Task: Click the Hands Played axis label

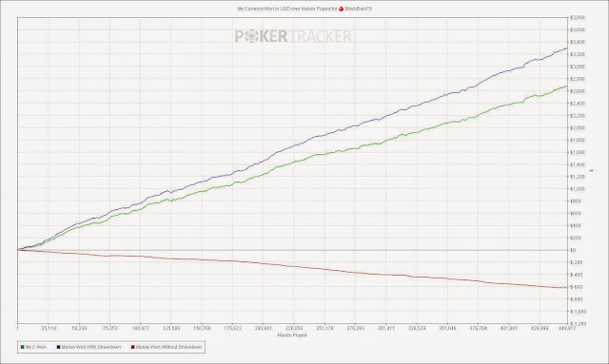Action: click(x=292, y=335)
